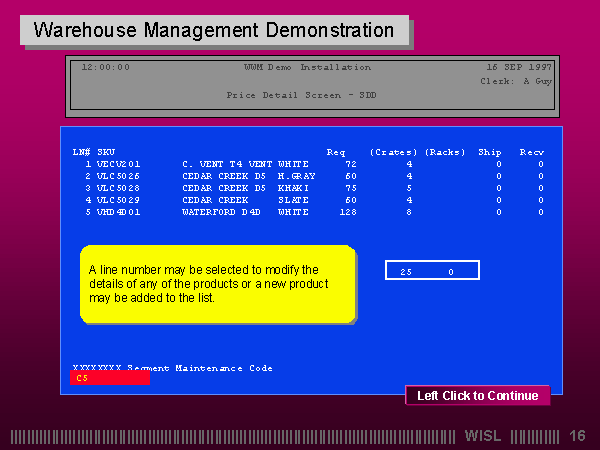Click the 12:00:00 time in header panel
600x450 pixels.
tap(105, 67)
